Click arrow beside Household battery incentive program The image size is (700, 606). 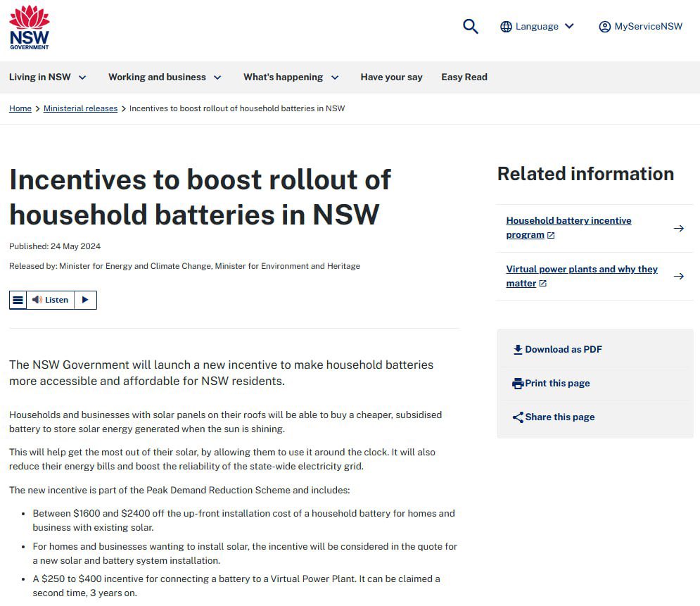679,229
